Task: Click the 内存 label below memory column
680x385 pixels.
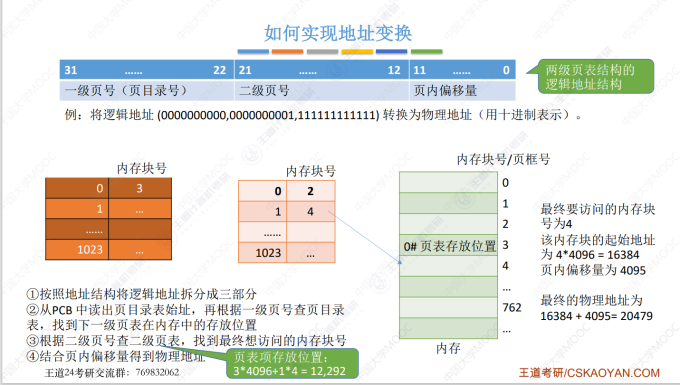Action: point(448,348)
